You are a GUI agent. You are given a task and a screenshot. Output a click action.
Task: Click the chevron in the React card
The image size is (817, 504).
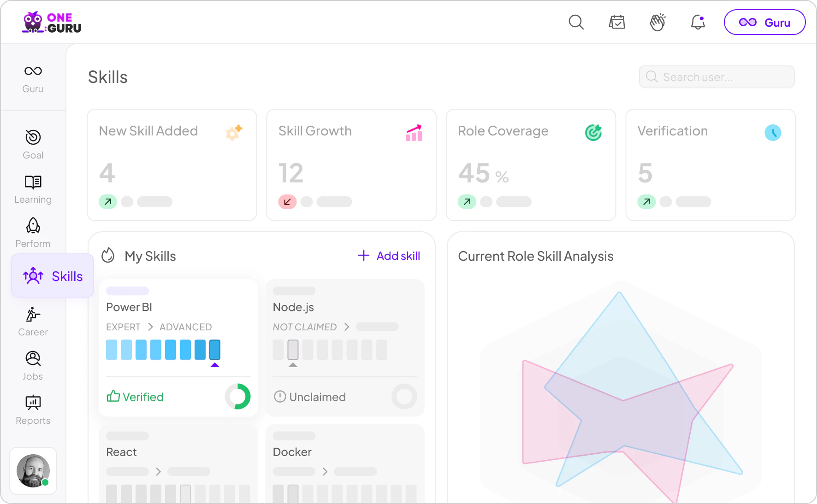click(x=158, y=471)
